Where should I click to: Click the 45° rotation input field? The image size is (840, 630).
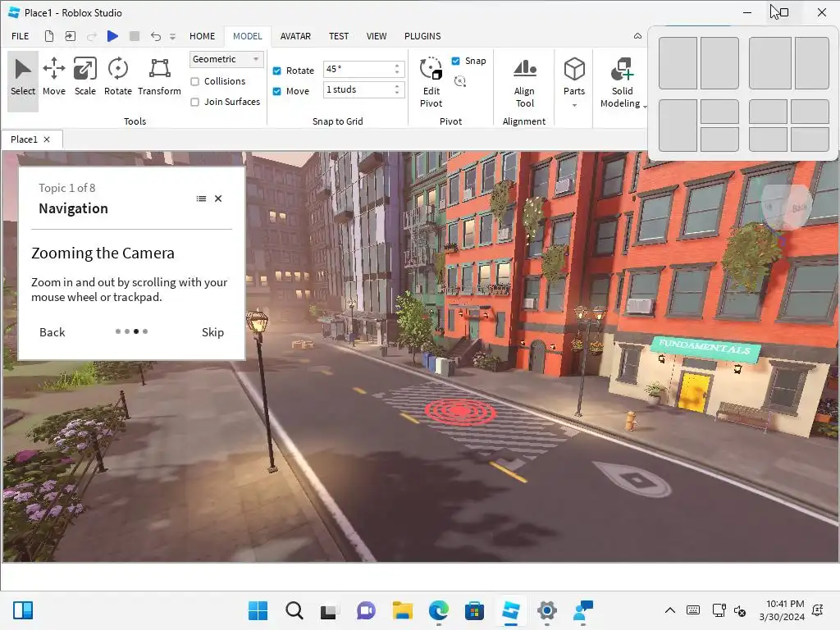(358, 69)
